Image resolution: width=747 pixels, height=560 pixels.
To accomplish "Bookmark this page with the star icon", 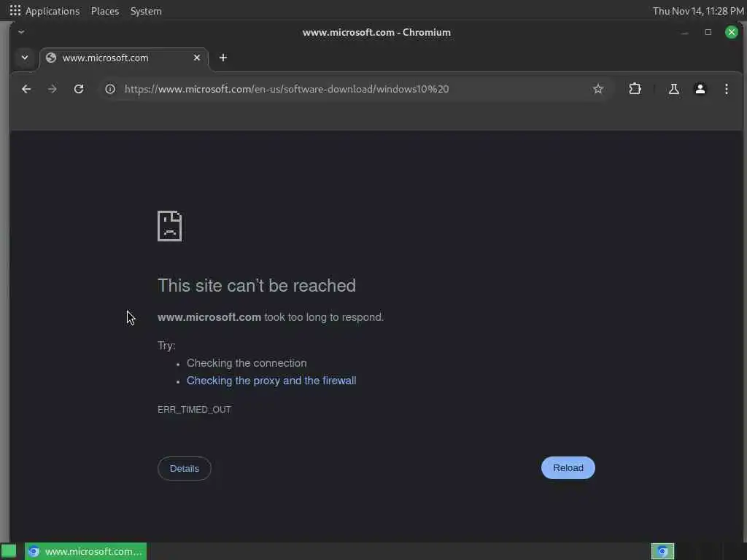I will (x=598, y=89).
